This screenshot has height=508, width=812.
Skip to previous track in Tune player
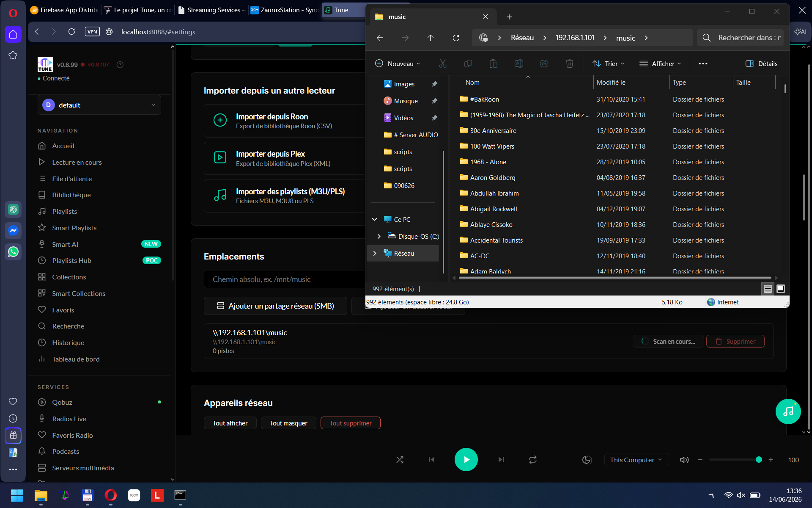click(x=431, y=460)
